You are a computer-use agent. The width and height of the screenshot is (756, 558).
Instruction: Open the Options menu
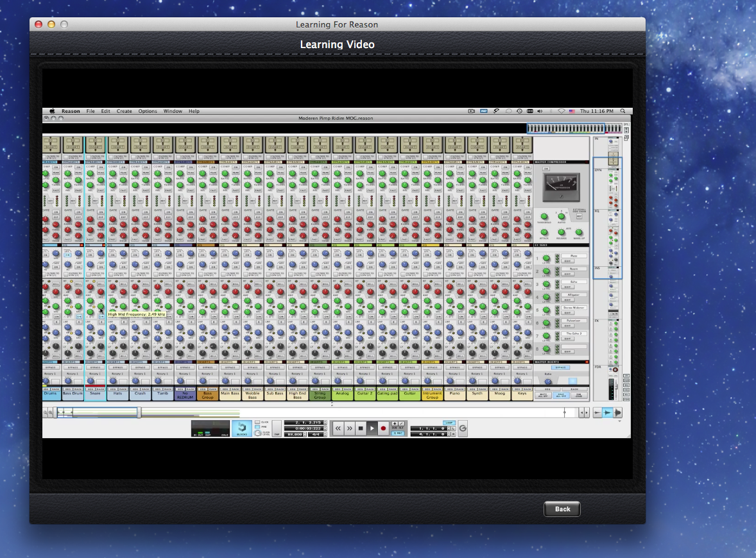click(148, 112)
